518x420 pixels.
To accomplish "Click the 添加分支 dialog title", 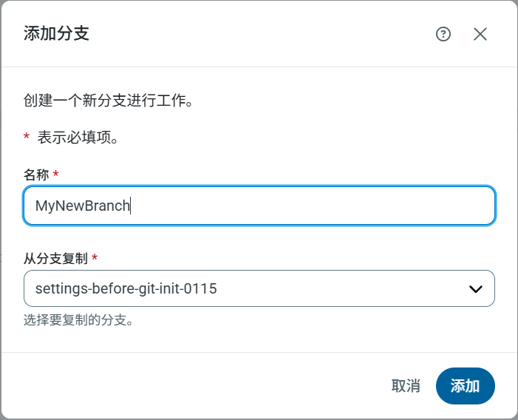I will tap(56, 33).
